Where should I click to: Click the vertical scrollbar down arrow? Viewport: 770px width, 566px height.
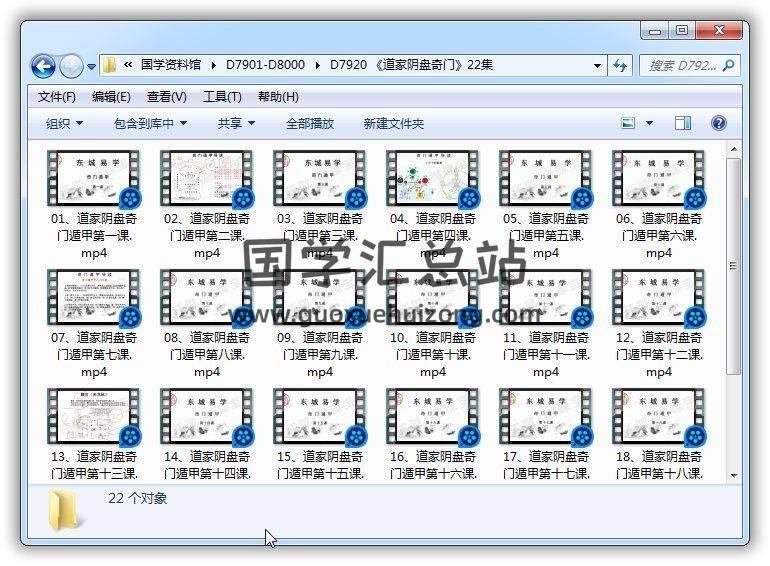(x=733, y=475)
